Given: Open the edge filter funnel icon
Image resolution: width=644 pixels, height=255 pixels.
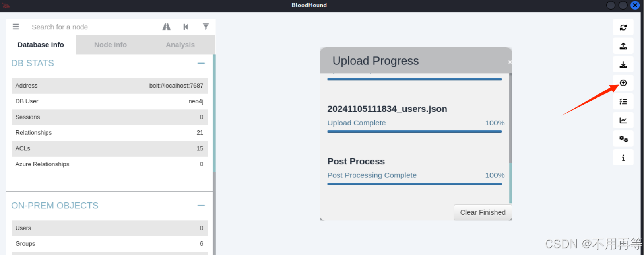Looking at the screenshot, I should 206,27.
